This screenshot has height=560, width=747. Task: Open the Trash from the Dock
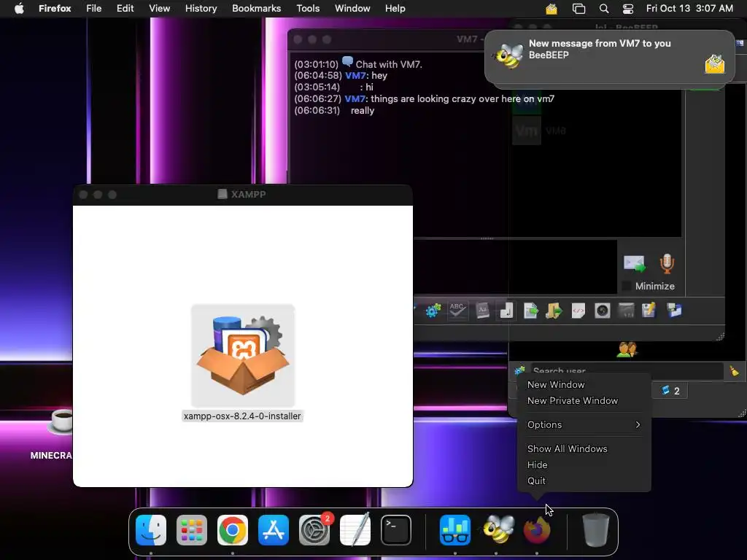[595, 530]
